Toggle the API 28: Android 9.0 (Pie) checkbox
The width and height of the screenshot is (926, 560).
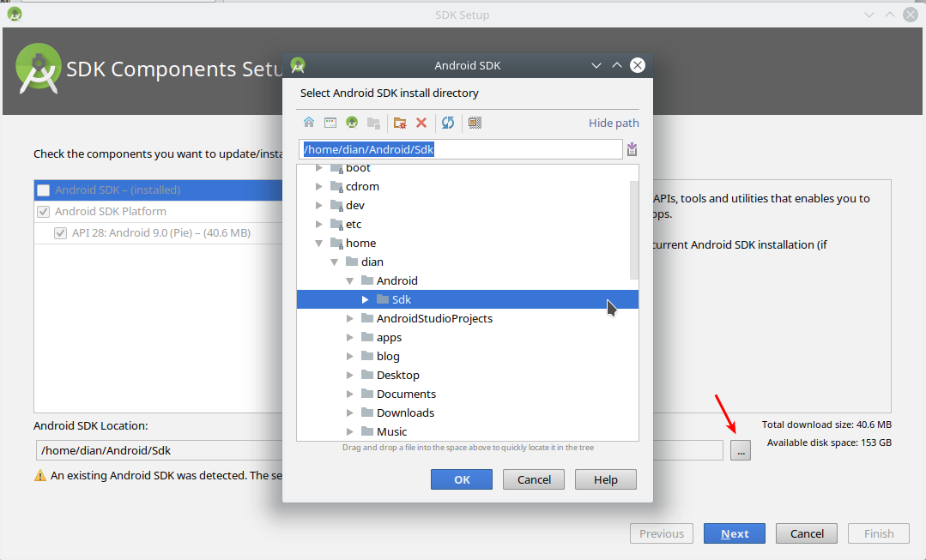pos(59,232)
